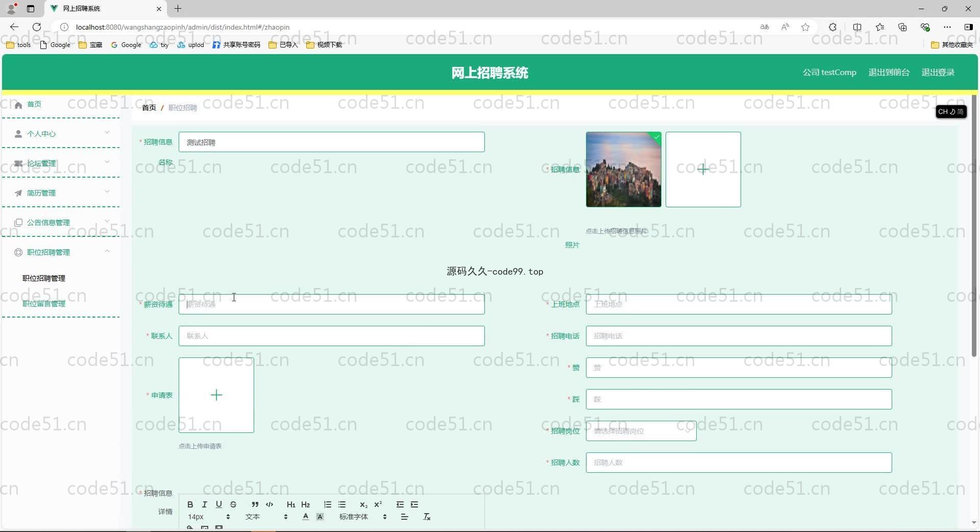Open the text alignment option

(405, 517)
